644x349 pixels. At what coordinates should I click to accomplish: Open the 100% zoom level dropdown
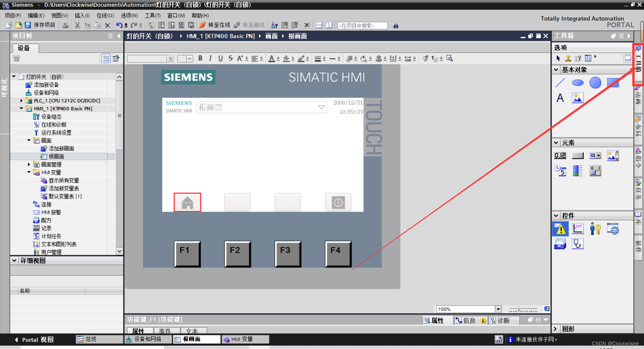498,309
